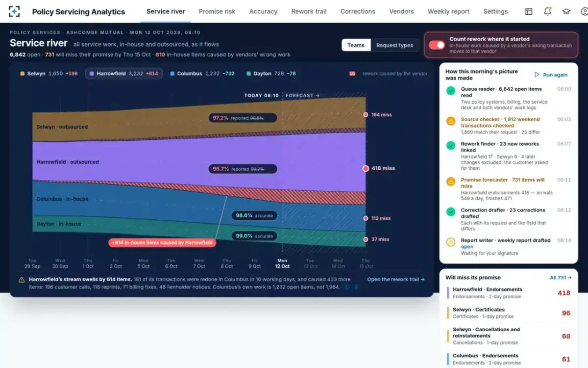
Task: Click the TODAY 08:10 timeline marker
Action: [x=261, y=96]
